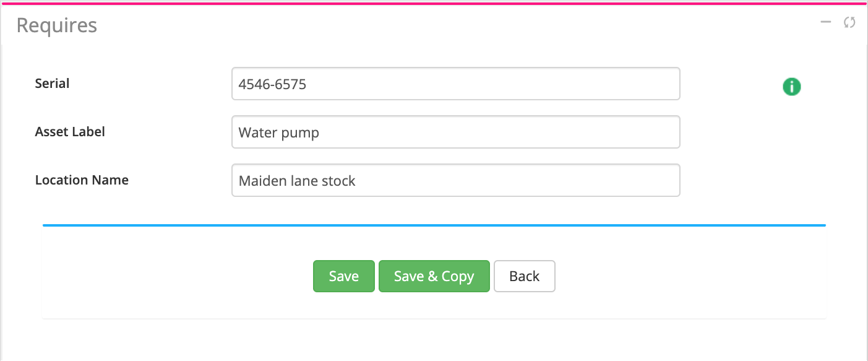Click the green info icon beside Serial
Image resolution: width=868 pixels, height=361 pixels.
791,87
